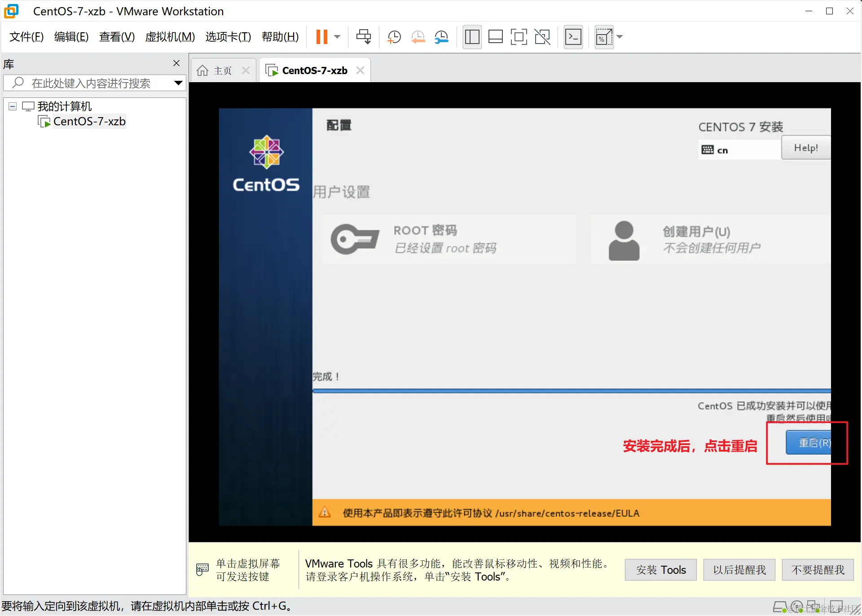The width and height of the screenshot is (862, 616).
Task: Click the user avatar icon
Action: 624,240
